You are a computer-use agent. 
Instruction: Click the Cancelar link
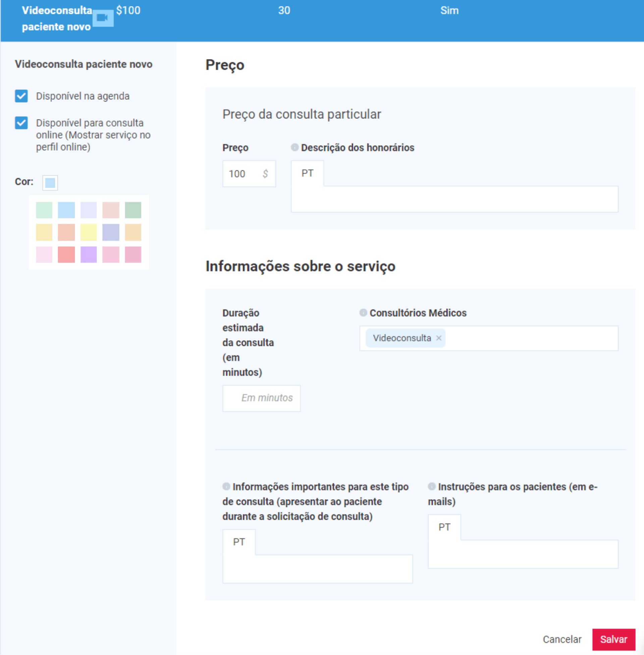point(562,640)
